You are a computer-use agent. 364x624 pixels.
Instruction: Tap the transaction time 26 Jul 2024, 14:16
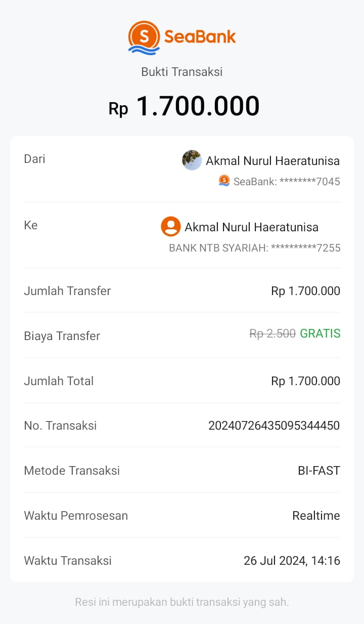point(292,561)
